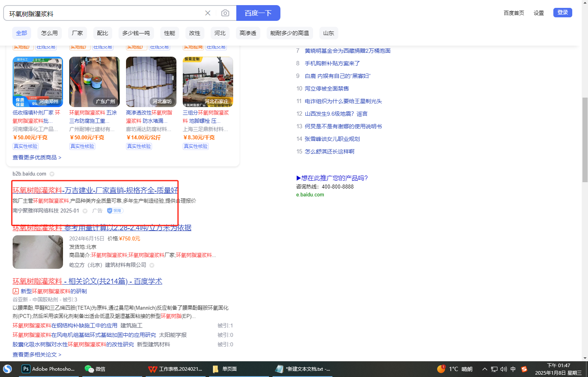Open the paper 在风电机组基础环式基础加固中的应用研究
Viewport: 588px width, 377px height.
(84, 335)
